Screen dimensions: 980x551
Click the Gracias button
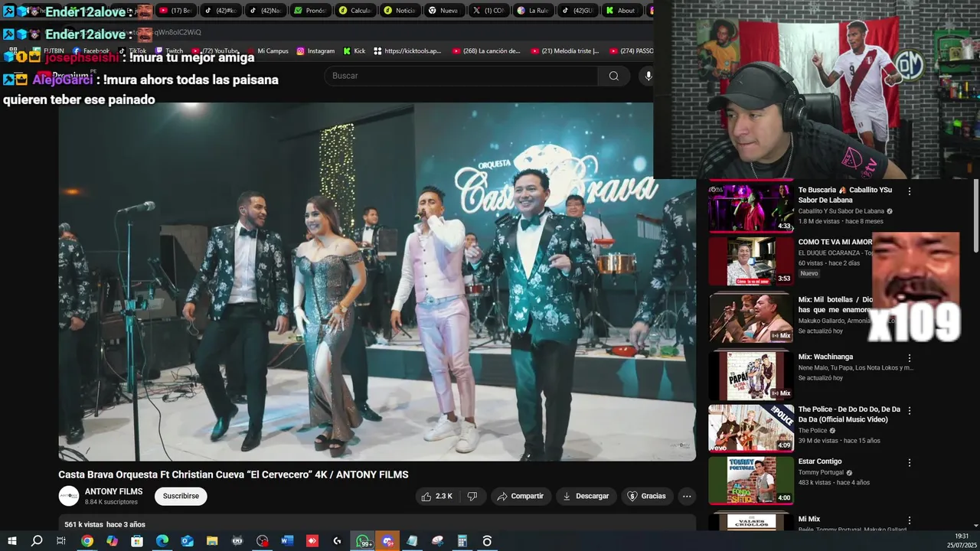click(x=647, y=496)
